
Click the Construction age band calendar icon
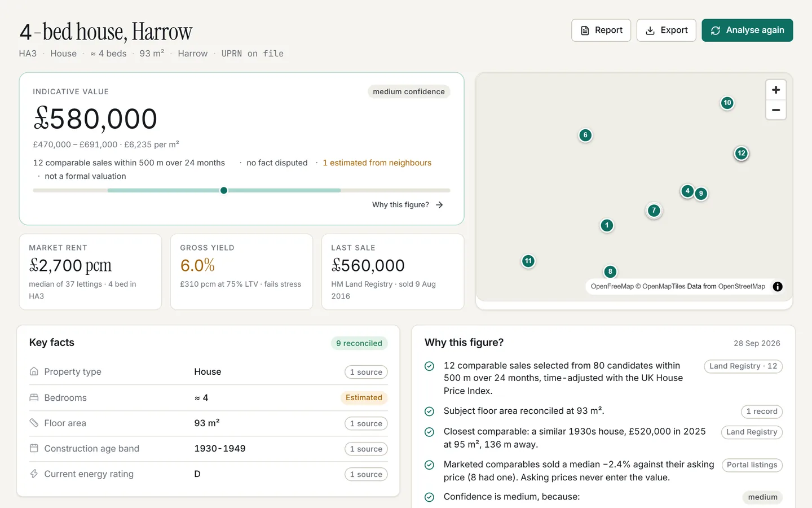[x=34, y=448]
